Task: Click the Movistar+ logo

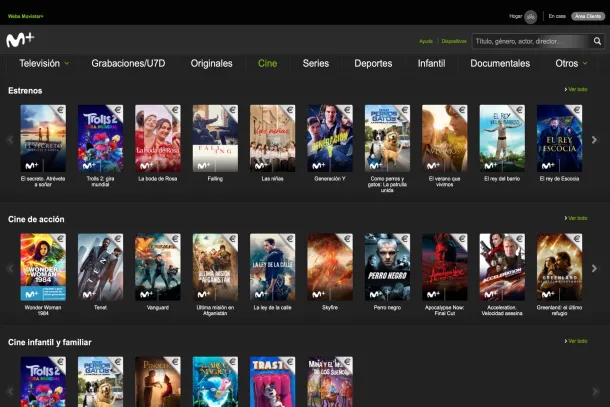Action: [20, 40]
